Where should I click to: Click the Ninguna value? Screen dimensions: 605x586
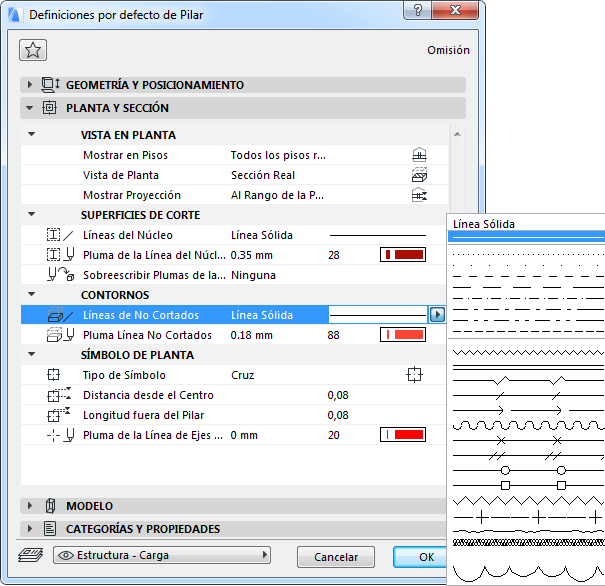(x=253, y=275)
